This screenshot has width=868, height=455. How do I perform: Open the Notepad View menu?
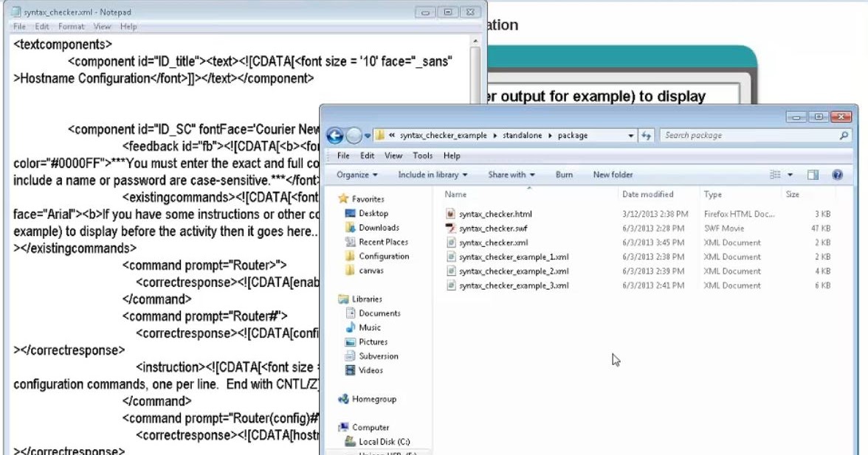tap(102, 27)
